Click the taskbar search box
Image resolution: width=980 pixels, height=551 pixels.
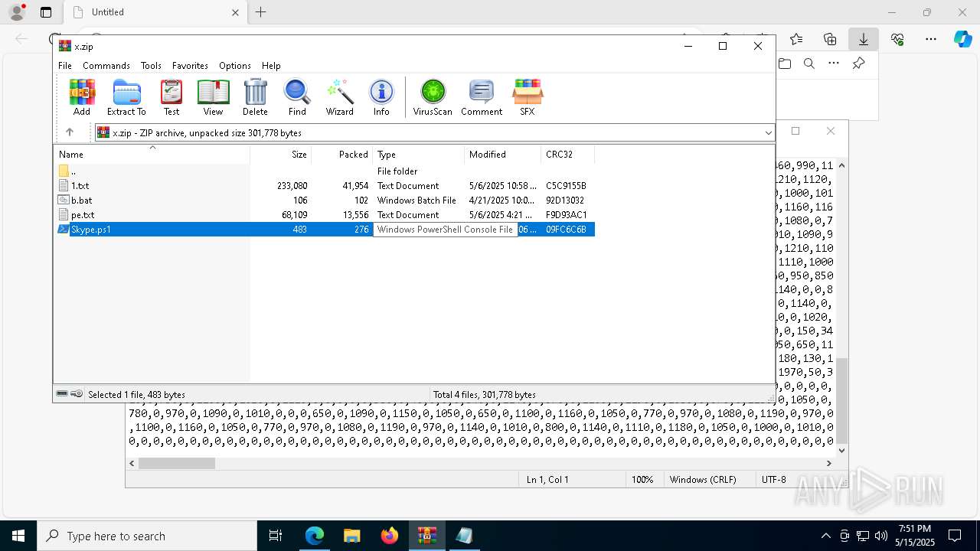pyautogui.click(x=147, y=536)
